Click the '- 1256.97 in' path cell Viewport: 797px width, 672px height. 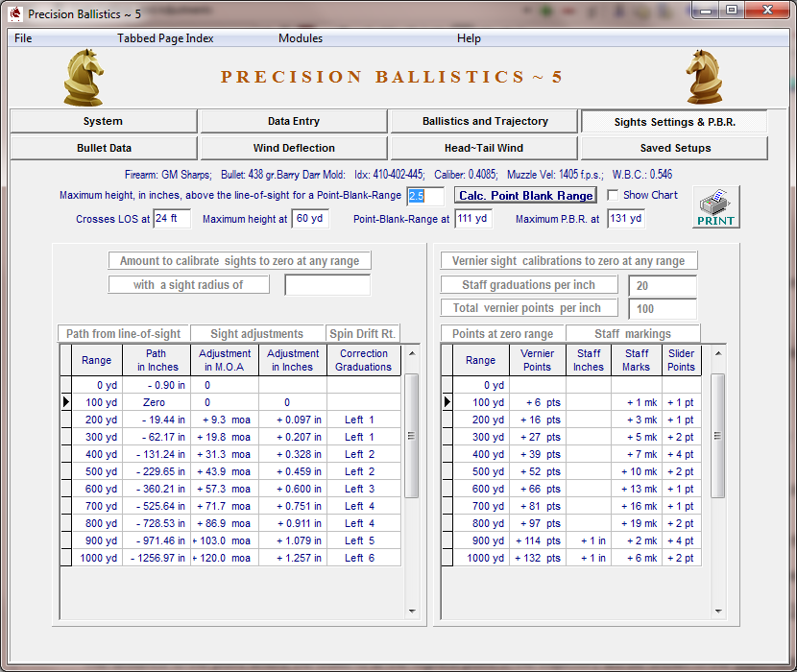pyautogui.click(x=157, y=558)
